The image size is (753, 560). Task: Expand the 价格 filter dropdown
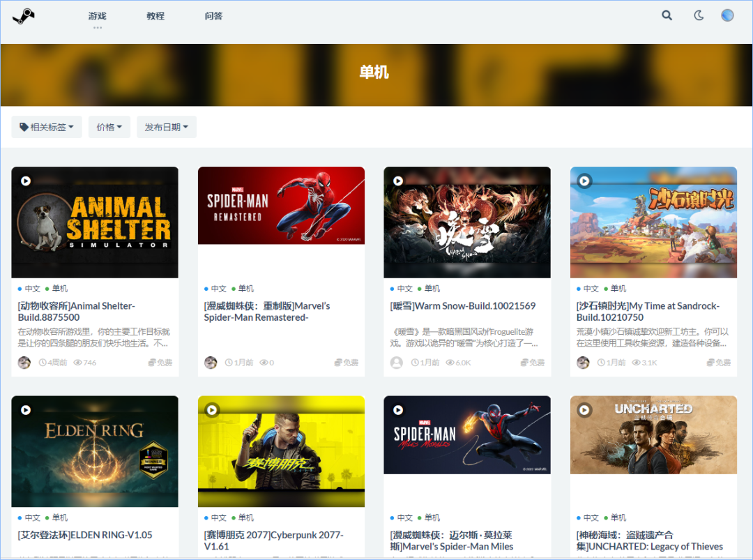pos(109,127)
